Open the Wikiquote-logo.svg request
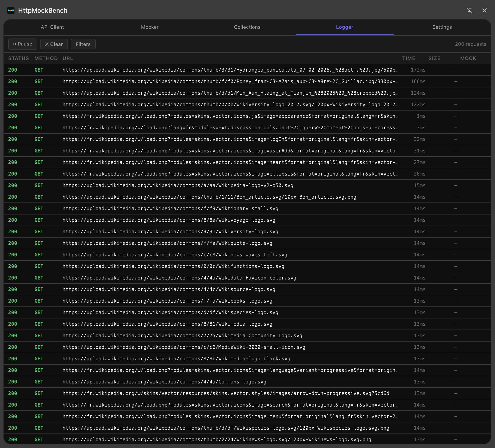Image resolution: width=495 pixels, height=448 pixels. pos(247,243)
